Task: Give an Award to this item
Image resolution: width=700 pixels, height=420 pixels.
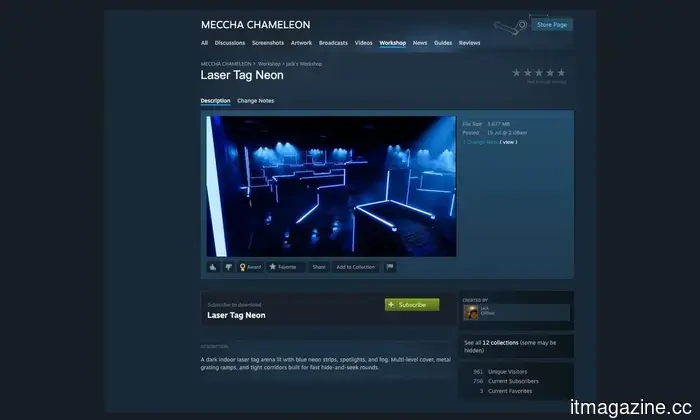Action: click(x=250, y=267)
